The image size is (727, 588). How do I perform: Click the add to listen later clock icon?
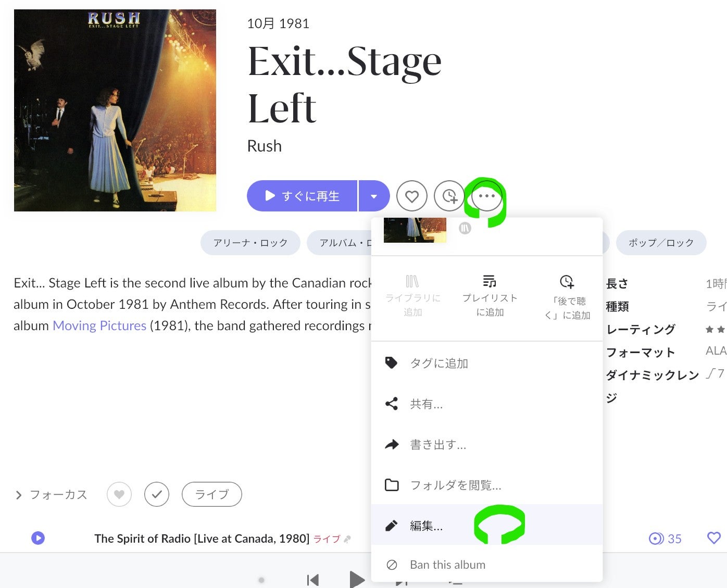coord(449,196)
